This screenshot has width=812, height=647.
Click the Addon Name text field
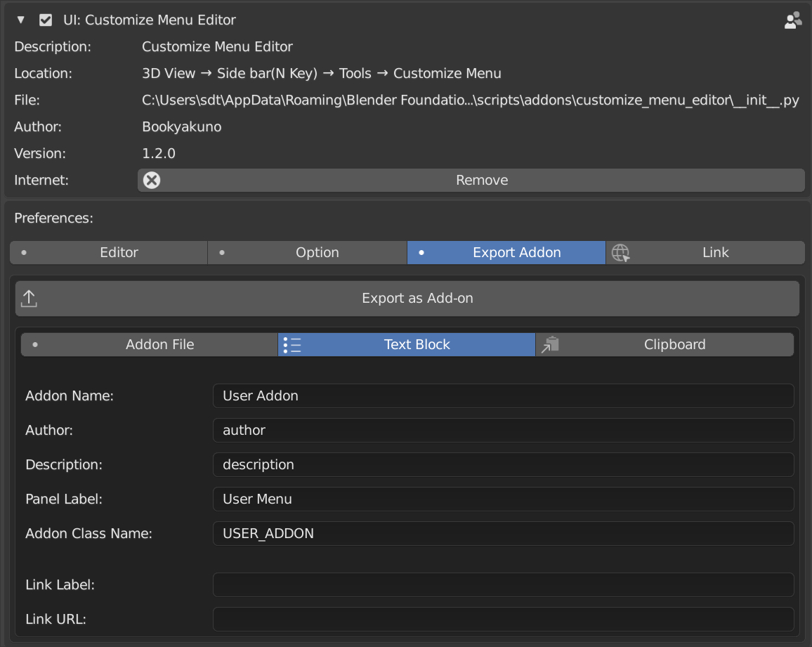click(x=503, y=396)
